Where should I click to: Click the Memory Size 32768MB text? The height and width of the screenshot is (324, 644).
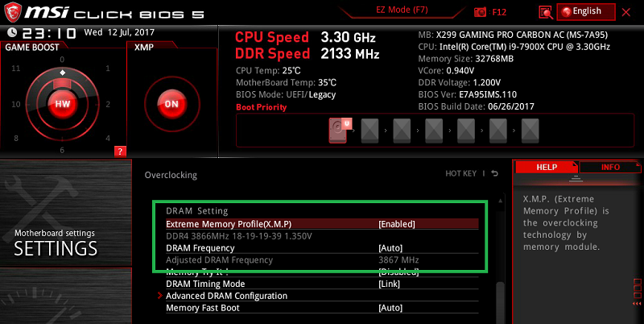[466, 59]
